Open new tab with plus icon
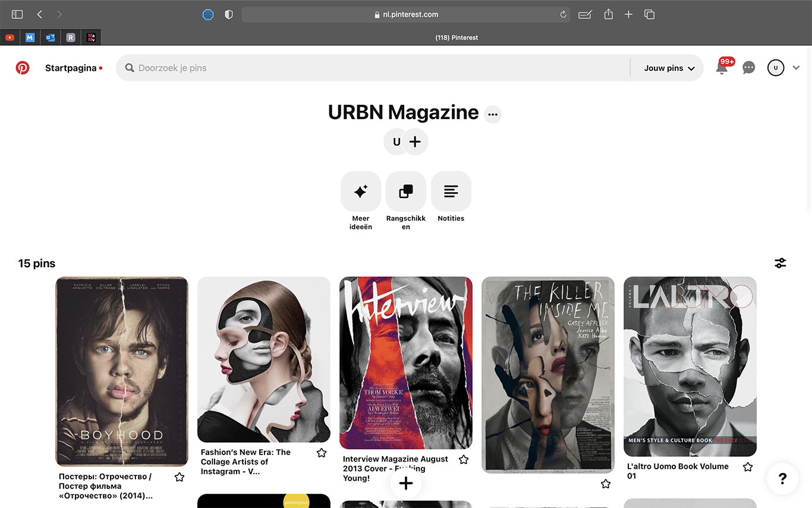812x508 pixels. click(628, 14)
